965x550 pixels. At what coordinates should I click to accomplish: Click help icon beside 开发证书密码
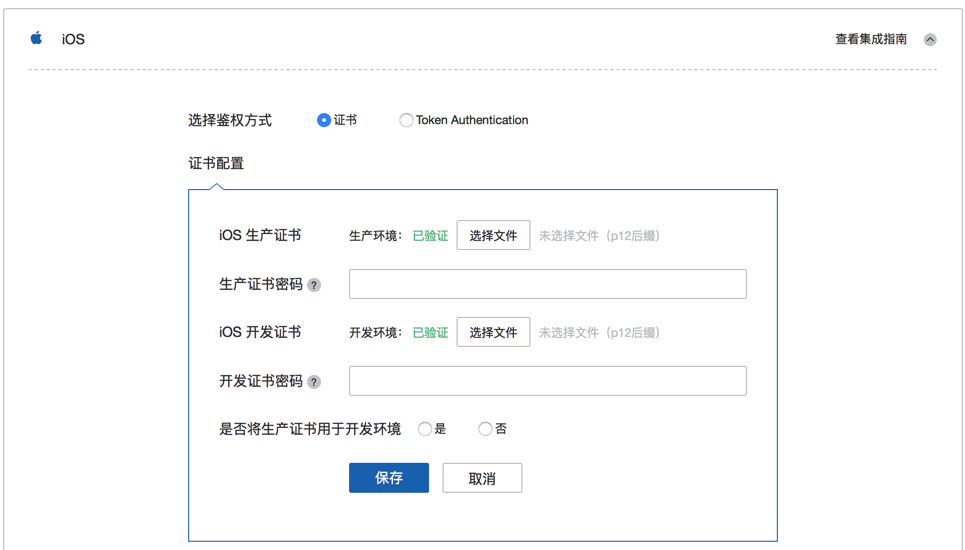[314, 382]
